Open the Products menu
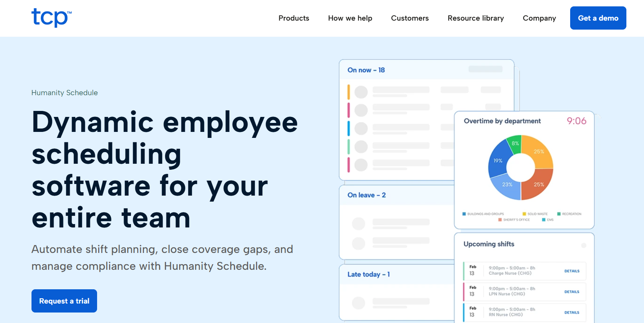This screenshot has height=323, width=644. [294, 18]
